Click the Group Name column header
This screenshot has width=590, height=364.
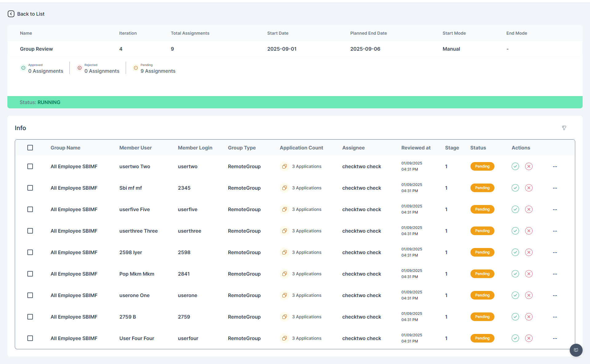tap(65, 148)
